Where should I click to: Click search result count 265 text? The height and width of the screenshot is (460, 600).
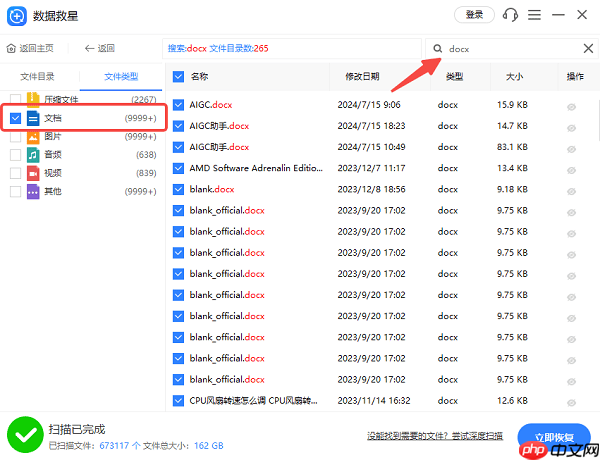[x=261, y=49]
